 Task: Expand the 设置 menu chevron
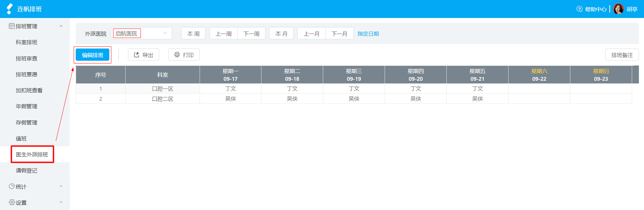(x=61, y=202)
